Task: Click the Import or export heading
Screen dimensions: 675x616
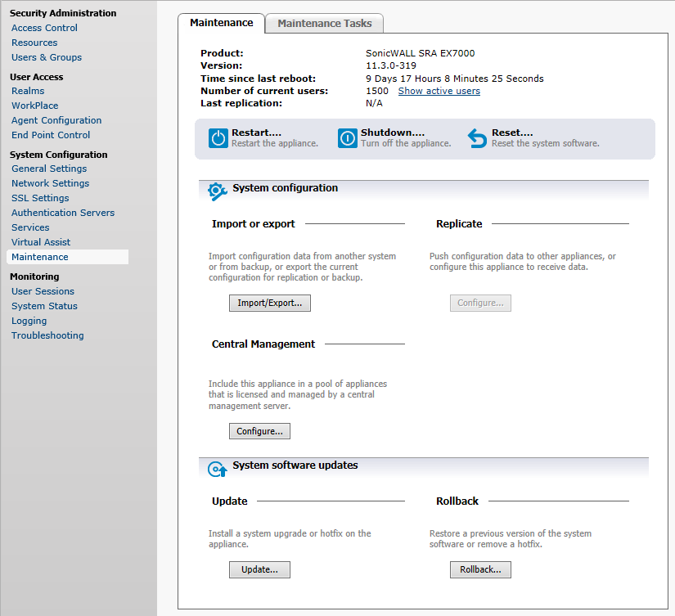Action: [x=253, y=224]
